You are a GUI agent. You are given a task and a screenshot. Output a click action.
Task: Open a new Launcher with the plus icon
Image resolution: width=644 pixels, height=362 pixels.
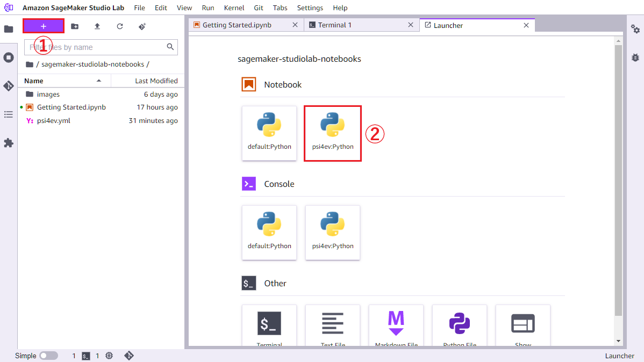pos(43,26)
